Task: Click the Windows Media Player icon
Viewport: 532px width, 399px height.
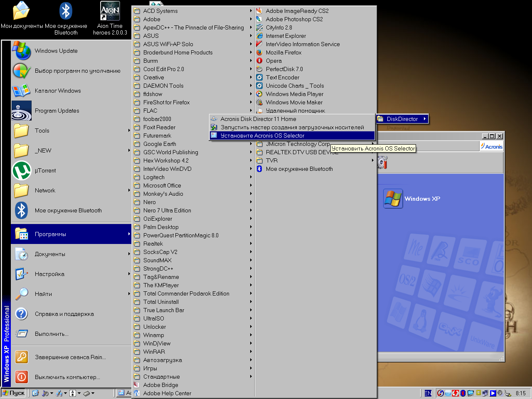Action: pyautogui.click(x=259, y=94)
